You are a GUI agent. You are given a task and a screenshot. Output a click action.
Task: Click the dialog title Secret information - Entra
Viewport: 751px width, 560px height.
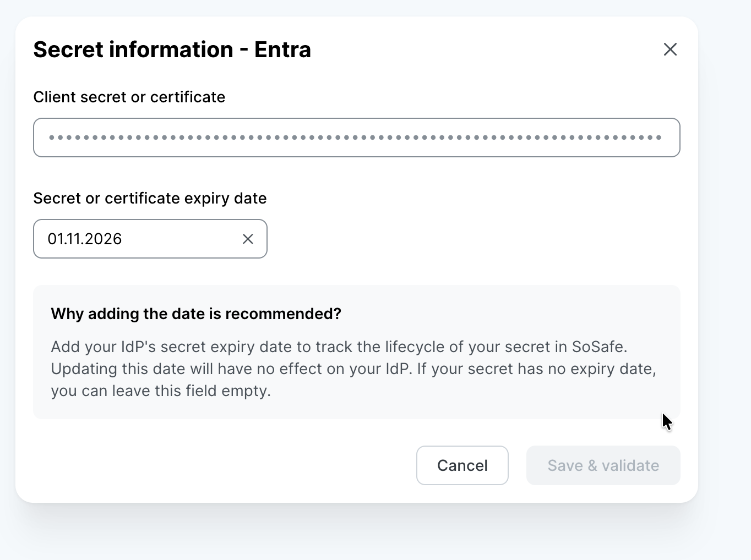(x=172, y=49)
